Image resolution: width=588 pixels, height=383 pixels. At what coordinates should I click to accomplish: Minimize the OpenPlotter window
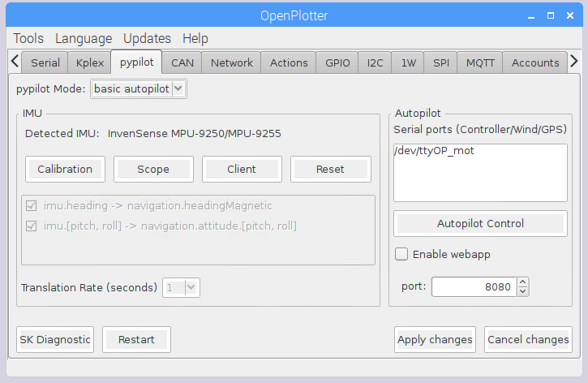pos(531,16)
